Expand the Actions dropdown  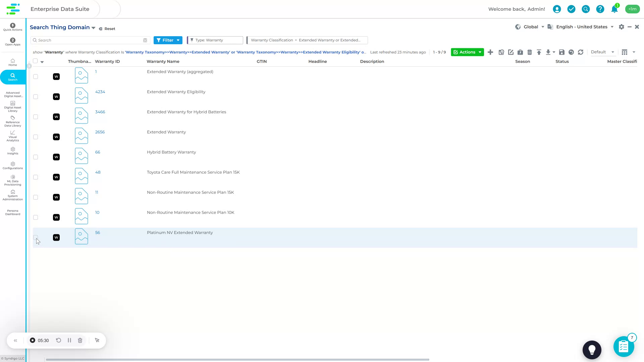click(467, 52)
